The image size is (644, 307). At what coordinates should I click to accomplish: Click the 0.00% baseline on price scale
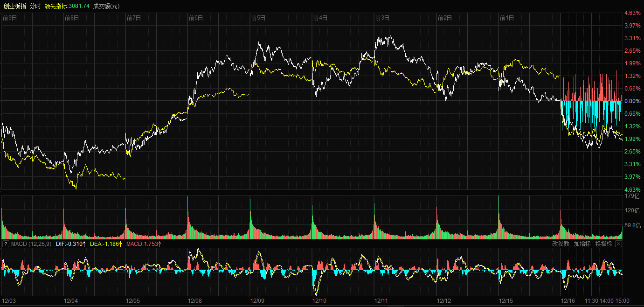coord(632,101)
